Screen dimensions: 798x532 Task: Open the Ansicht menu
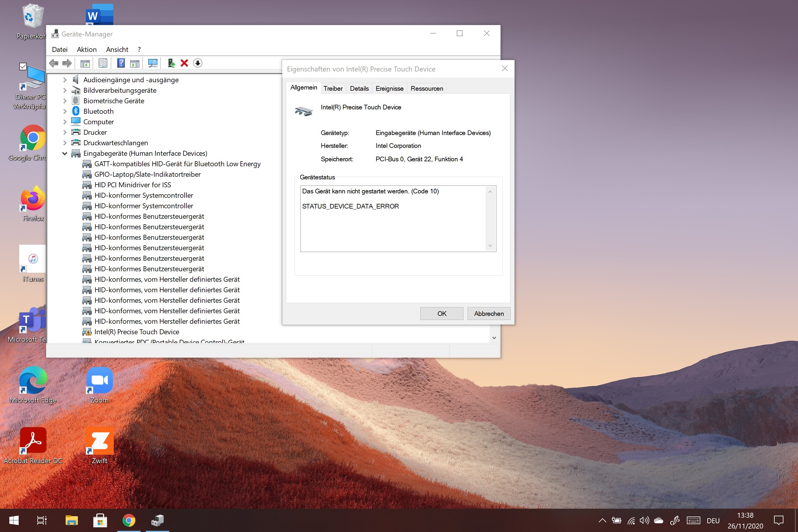[117, 50]
